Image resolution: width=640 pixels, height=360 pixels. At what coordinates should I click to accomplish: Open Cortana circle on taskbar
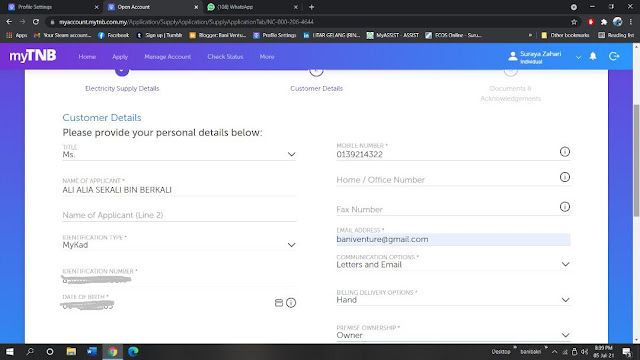(50, 351)
